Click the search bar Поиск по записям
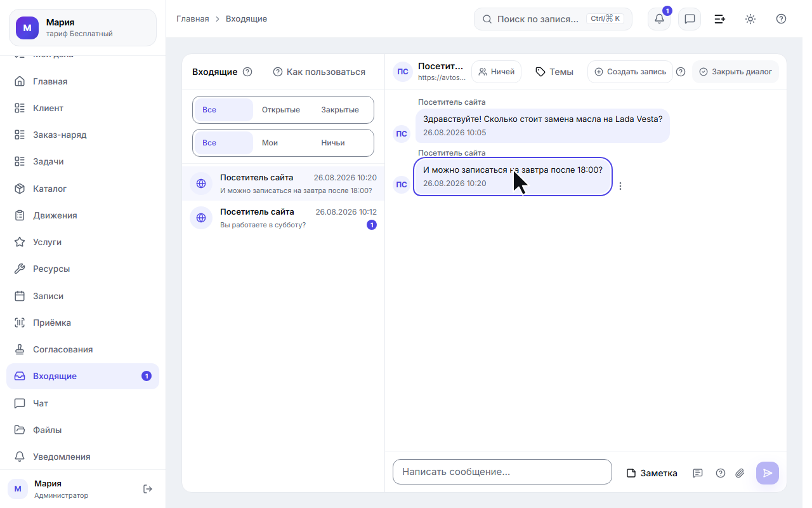Image resolution: width=812 pixels, height=508 pixels. point(553,19)
